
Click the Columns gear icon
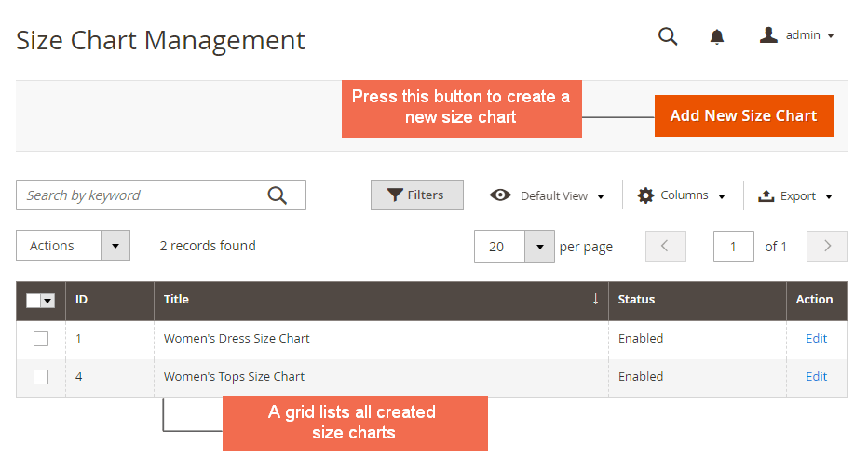tap(645, 195)
